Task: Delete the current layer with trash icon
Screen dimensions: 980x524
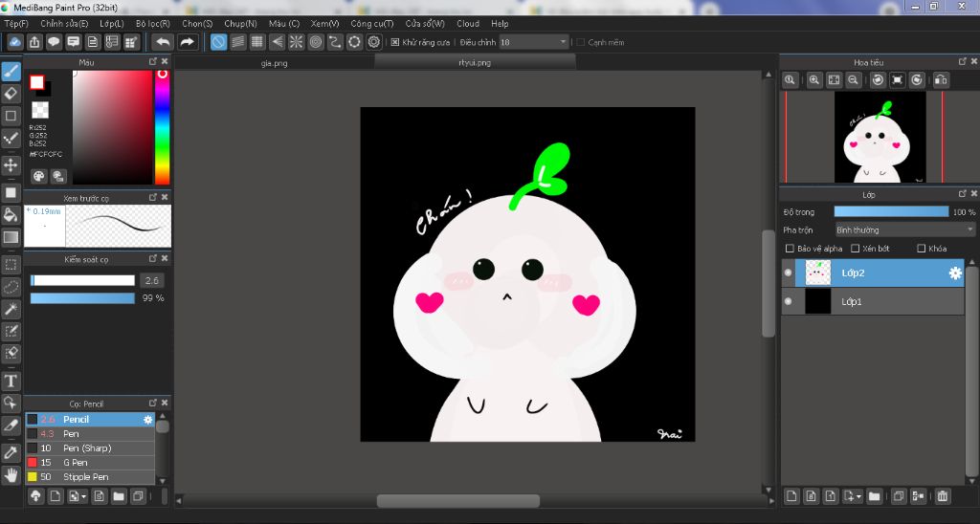Action: point(943,496)
